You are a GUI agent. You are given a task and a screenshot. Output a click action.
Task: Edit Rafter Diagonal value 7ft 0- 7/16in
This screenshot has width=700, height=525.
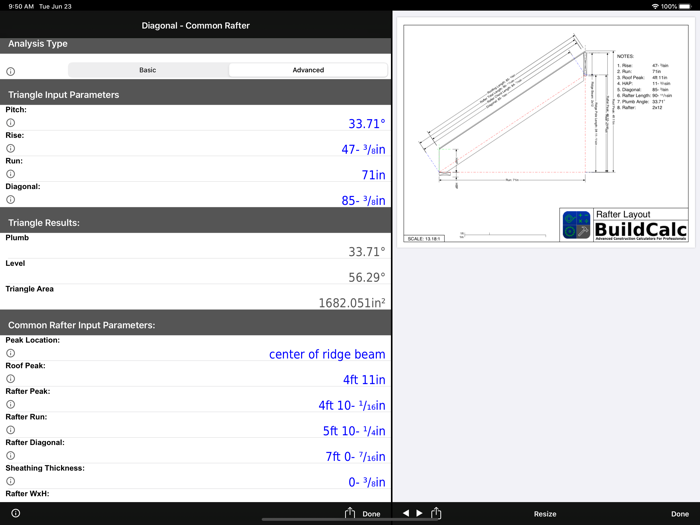click(355, 457)
